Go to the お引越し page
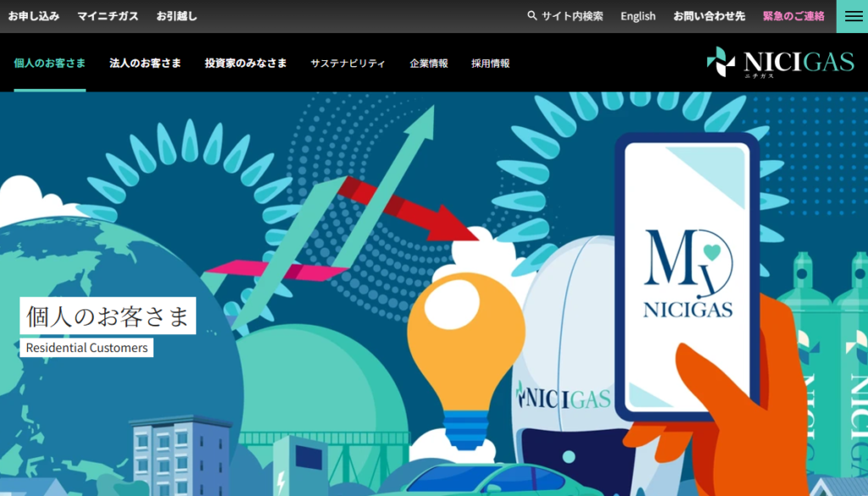 coord(176,16)
